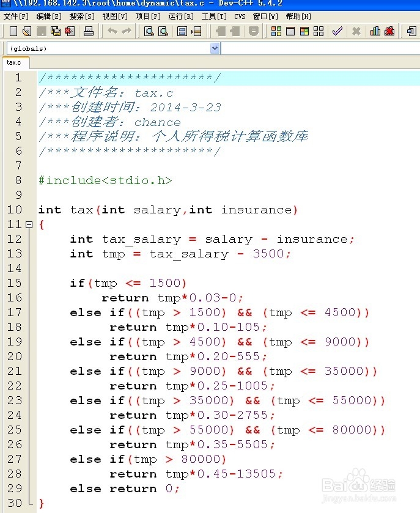
Task: Click the 'int tax_salary = salary - insurance;' line
Action: [x=212, y=239]
